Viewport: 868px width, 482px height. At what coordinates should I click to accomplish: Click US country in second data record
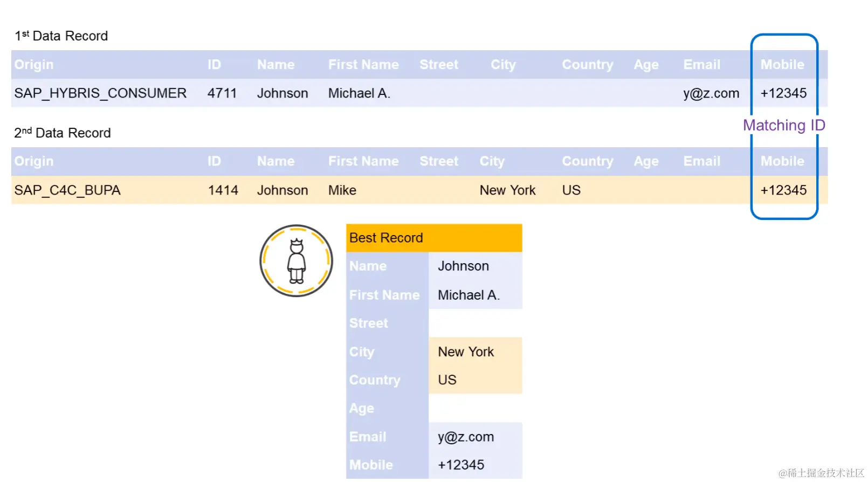(x=571, y=190)
